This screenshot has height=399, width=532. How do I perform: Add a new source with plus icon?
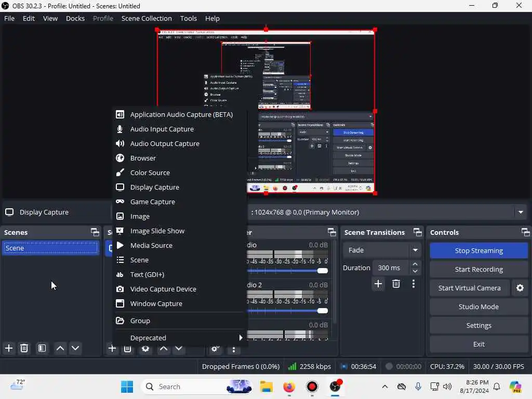(112, 348)
